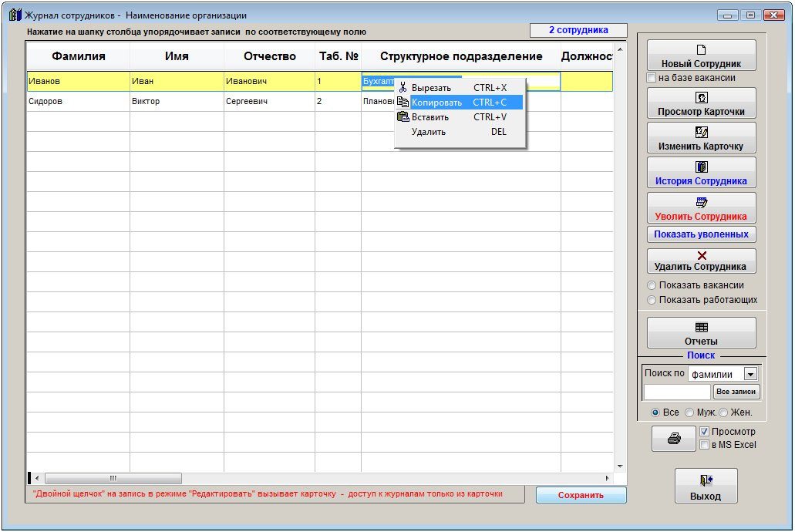Select the 'Виктор' name cell
This screenshot has height=532, width=795.
(177, 102)
